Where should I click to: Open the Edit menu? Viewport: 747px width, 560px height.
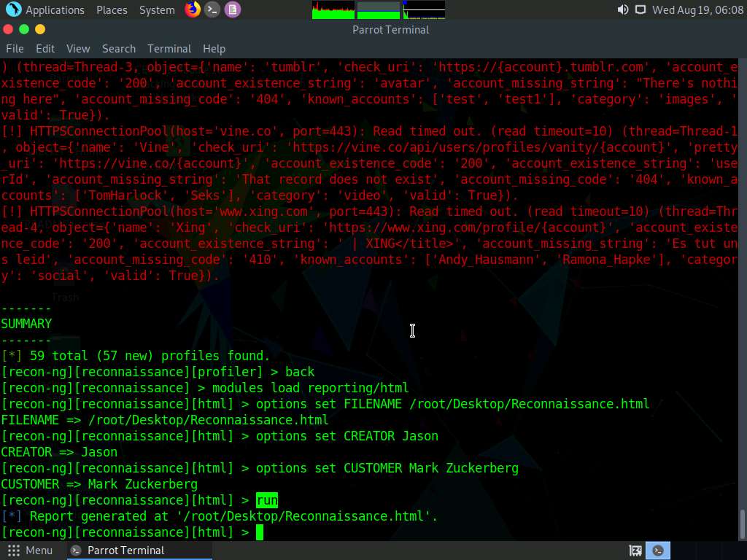45,49
